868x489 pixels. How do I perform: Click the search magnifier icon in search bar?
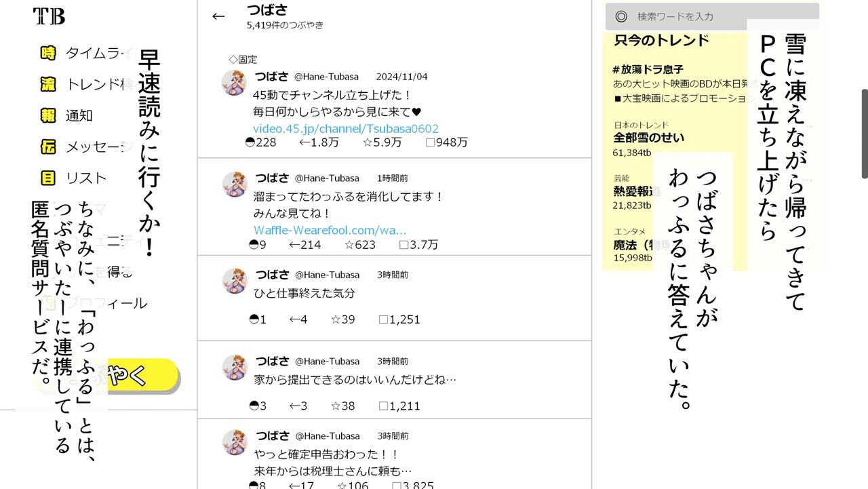point(621,16)
